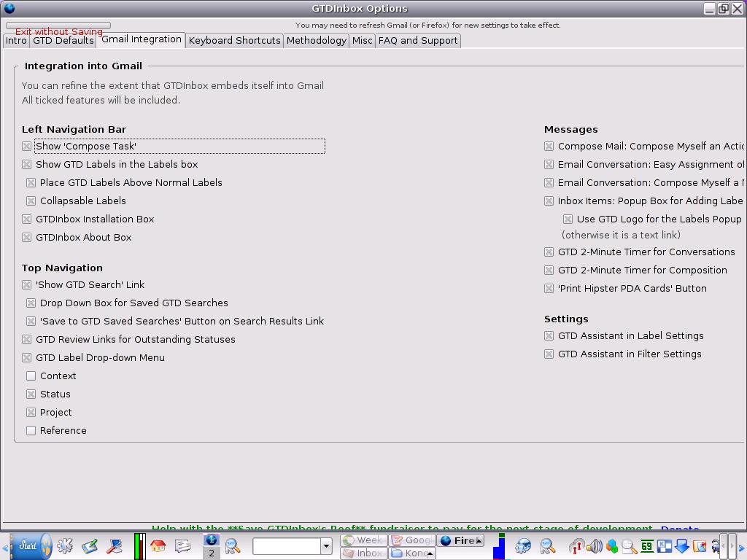Toggle 'Print Hipster PDA Cards Button'
The image size is (747, 560).
click(549, 289)
